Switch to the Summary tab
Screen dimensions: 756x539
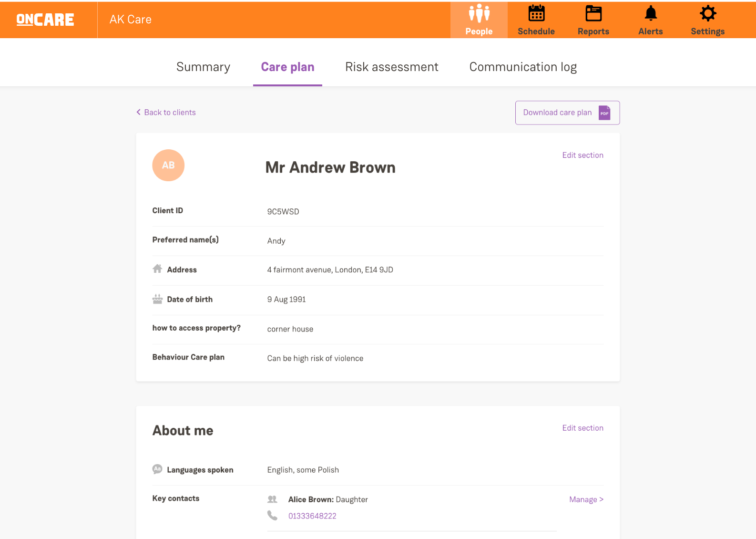coord(203,67)
